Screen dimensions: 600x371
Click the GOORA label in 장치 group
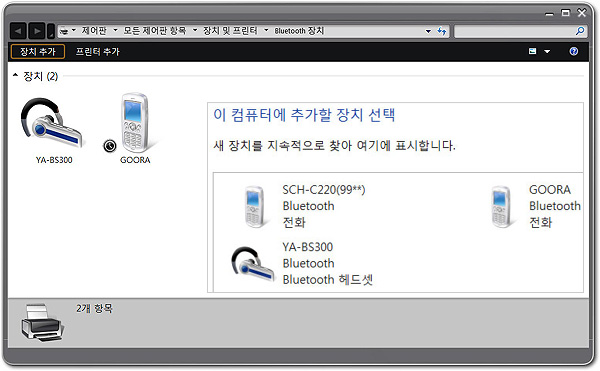point(135,160)
